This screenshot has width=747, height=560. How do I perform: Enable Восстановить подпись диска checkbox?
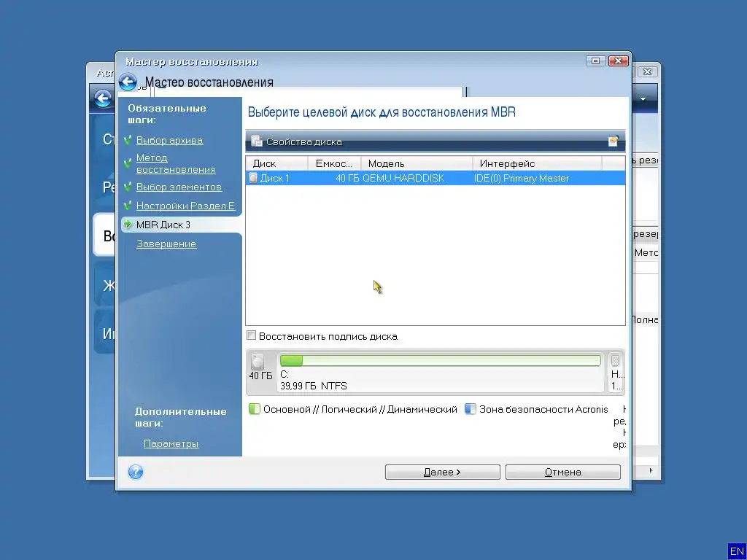click(x=251, y=335)
